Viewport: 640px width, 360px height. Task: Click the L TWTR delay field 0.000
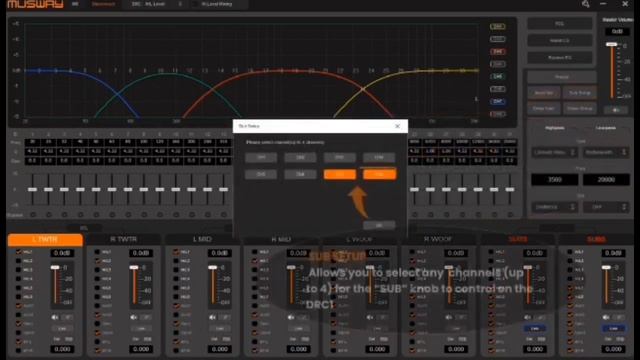coord(62,349)
